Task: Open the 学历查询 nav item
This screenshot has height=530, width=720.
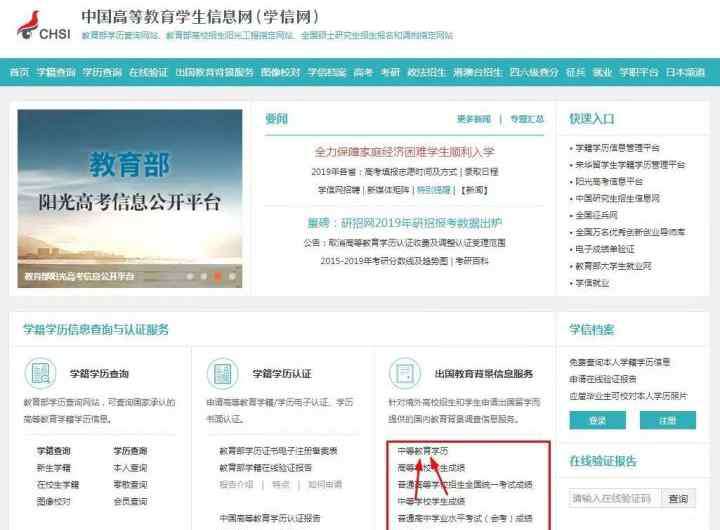Action: pos(102,73)
